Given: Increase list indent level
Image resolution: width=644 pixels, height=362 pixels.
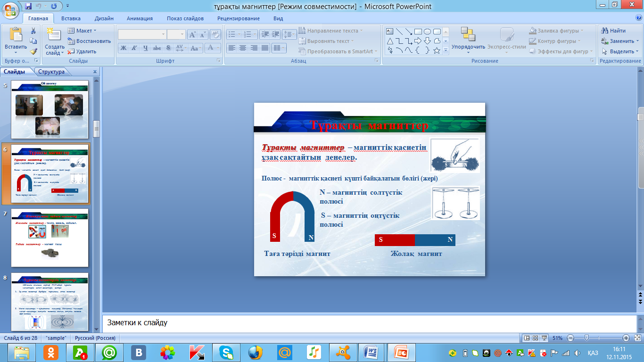Looking at the screenshot, I should (275, 34).
